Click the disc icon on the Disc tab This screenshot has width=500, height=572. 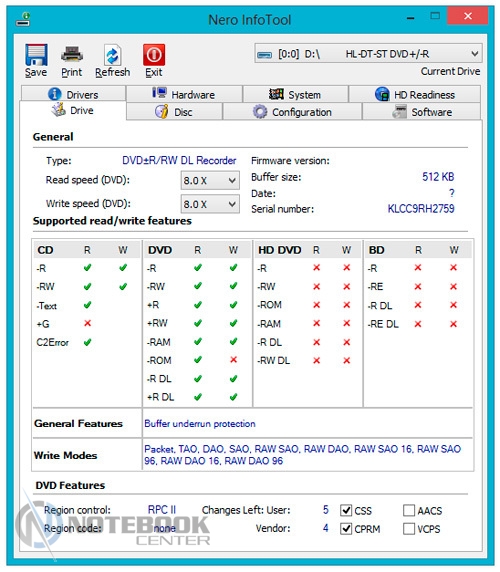(x=162, y=111)
